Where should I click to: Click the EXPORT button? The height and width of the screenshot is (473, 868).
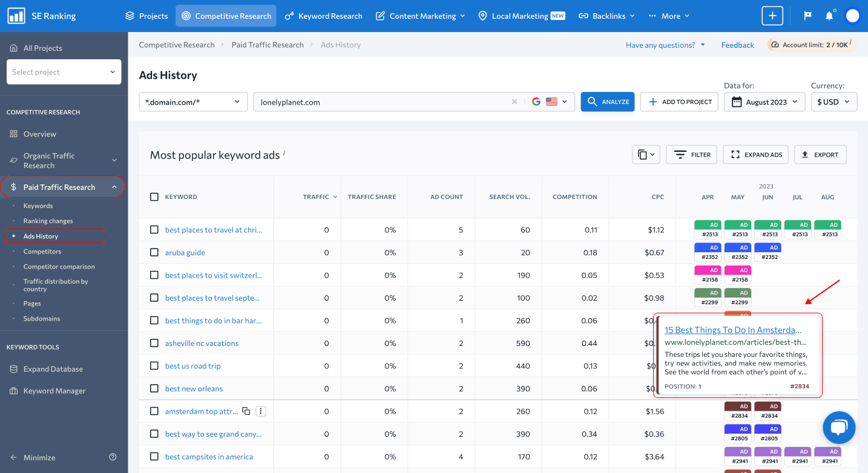pos(820,154)
